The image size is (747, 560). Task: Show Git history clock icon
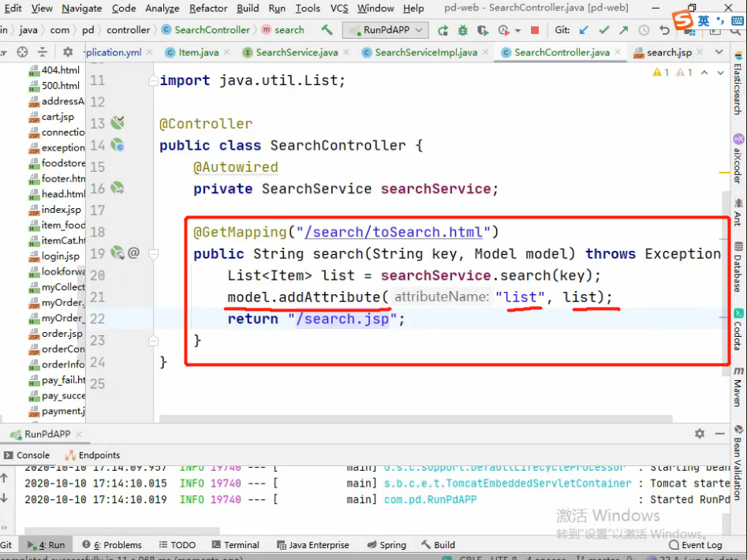point(644,30)
